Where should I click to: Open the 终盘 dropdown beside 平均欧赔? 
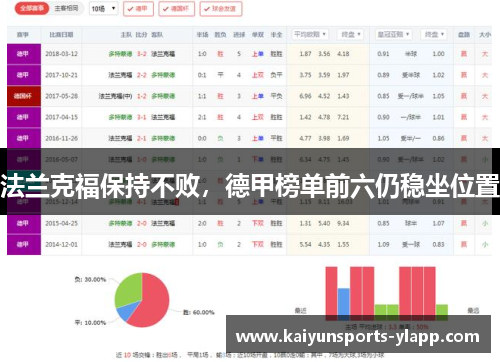(x=350, y=34)
